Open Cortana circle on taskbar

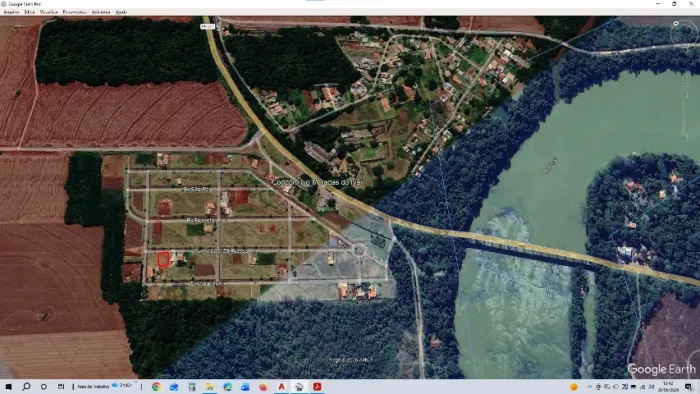pyautogui.click(x=44, y=386)
